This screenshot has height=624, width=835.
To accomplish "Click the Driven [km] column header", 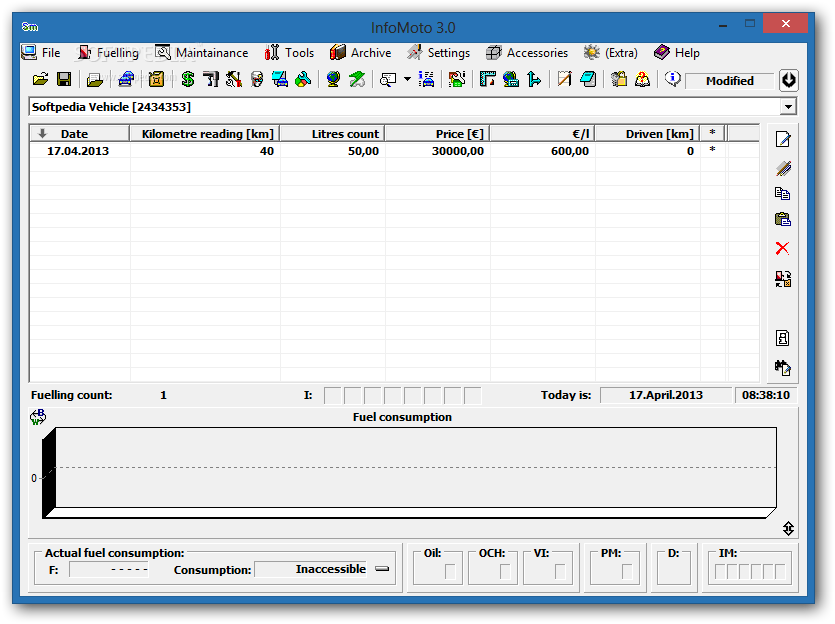I will point(648,134).
